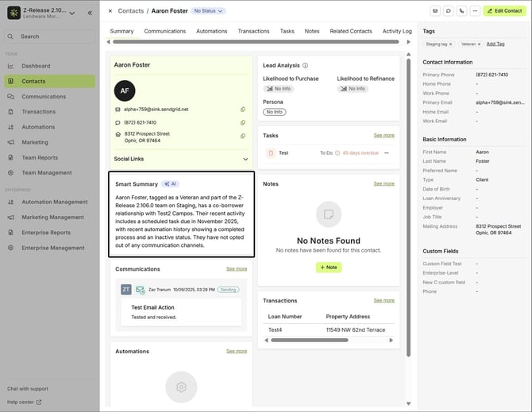The image size is (532, 412).
Task: Click the Team Management gear icon
Action: coord(10,172)
